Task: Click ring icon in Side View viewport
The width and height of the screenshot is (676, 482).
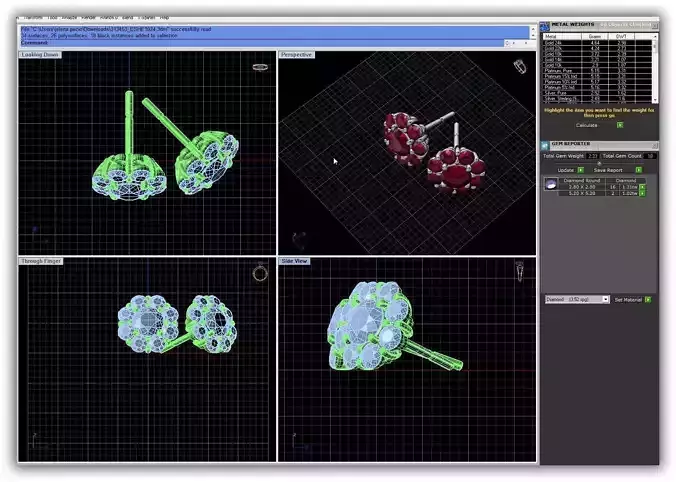Action: point(520,272)
